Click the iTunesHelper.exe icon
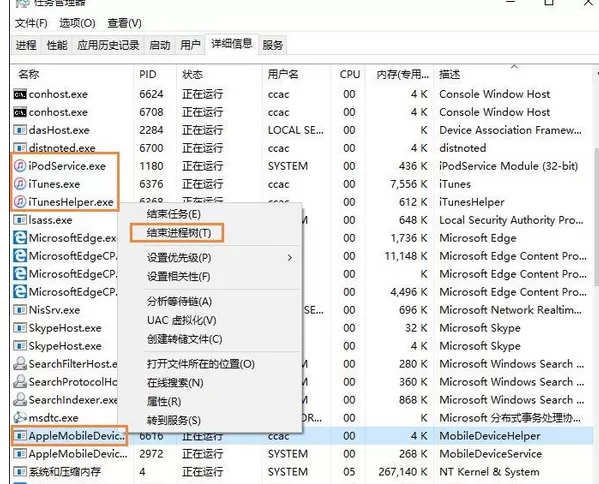The image size is (599, 484). click(x=20, y=202)
